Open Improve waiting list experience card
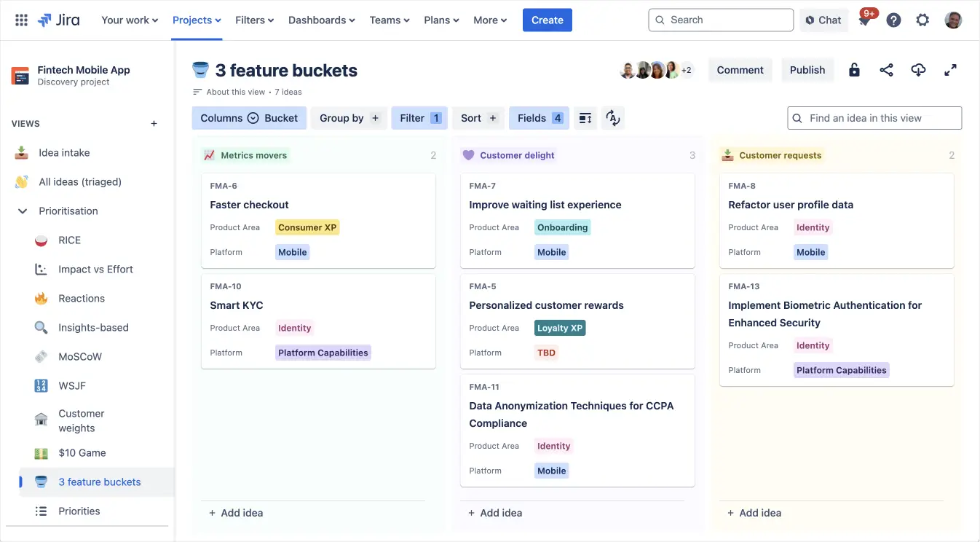The height and width of the screenshot is (542, 980). pyautogui.click(x=577, y=221)
